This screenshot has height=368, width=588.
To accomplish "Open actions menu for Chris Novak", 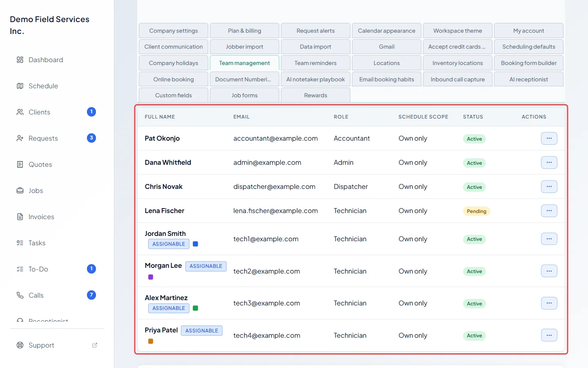I will pos(549,186).
